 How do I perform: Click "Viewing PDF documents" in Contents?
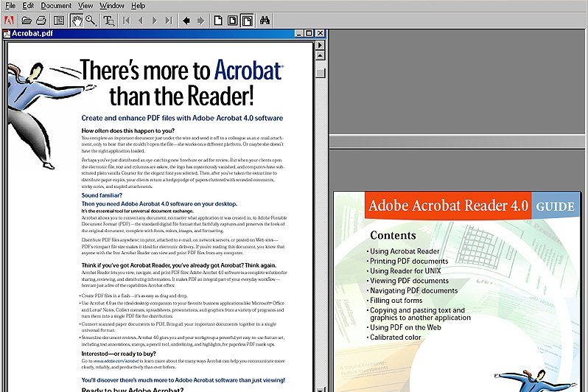point(409,281)
